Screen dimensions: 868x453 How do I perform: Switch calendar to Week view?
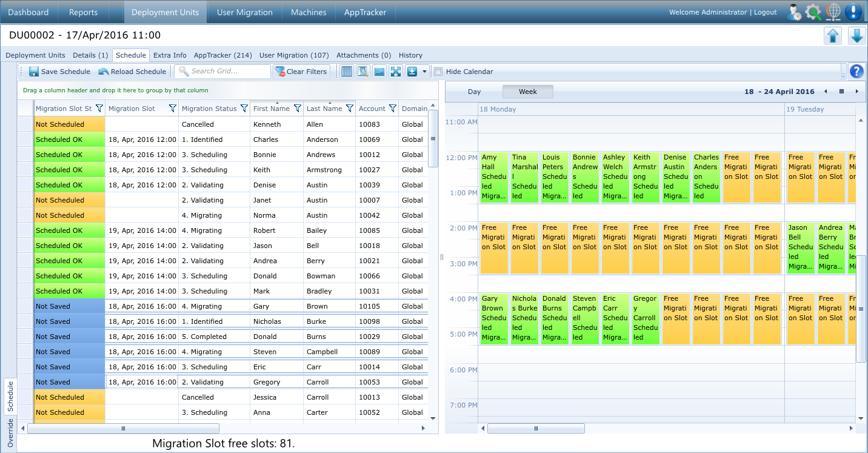coord(528,92)
